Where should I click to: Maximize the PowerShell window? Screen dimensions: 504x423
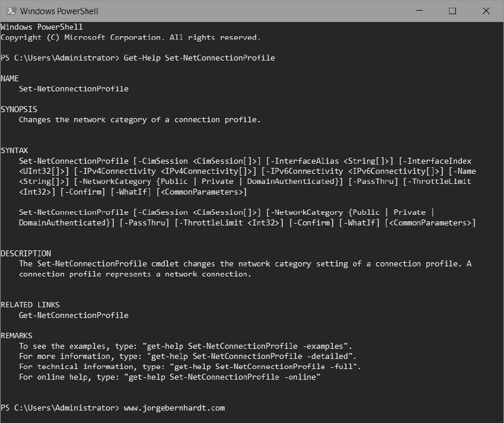(452, 11)
